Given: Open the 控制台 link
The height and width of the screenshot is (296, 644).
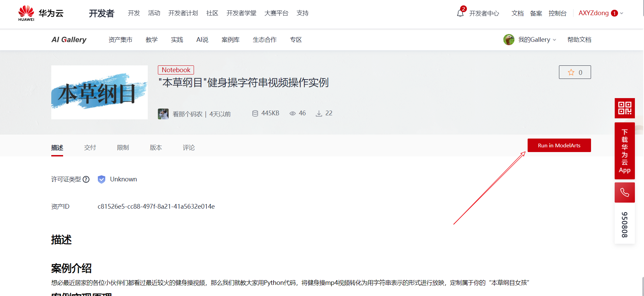Looking at the screenshot, I should point(558,13).
